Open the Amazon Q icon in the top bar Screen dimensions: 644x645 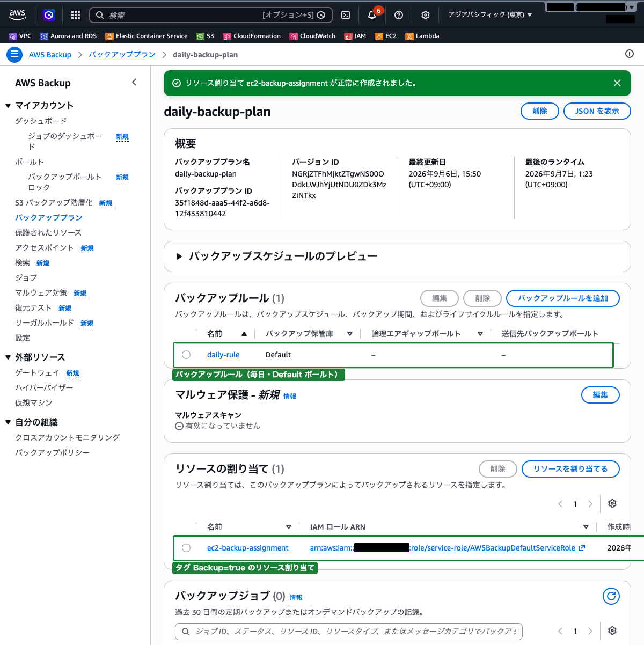pyautogui.click(x=49, y=15)
